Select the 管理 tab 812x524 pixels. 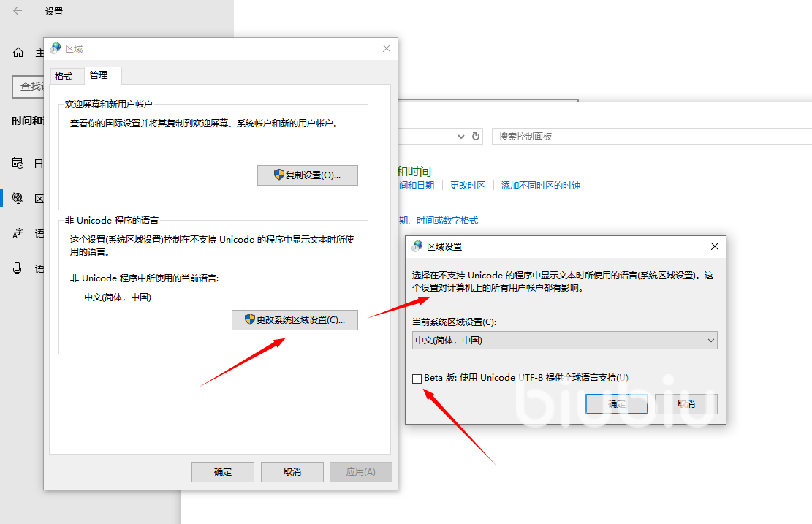pyautogui.click(x=99, y=75)
